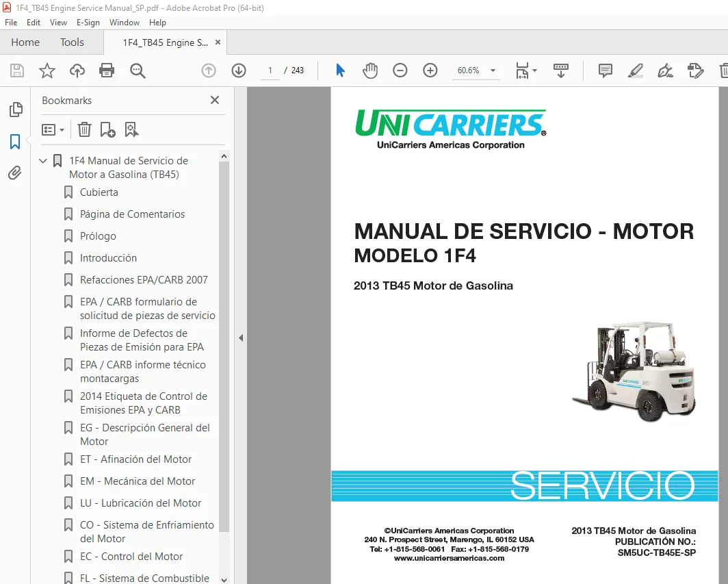Click the fit page scrolling icon
Image resolution: width=728 pixels, height=584 pixels.
click(522, 71)
